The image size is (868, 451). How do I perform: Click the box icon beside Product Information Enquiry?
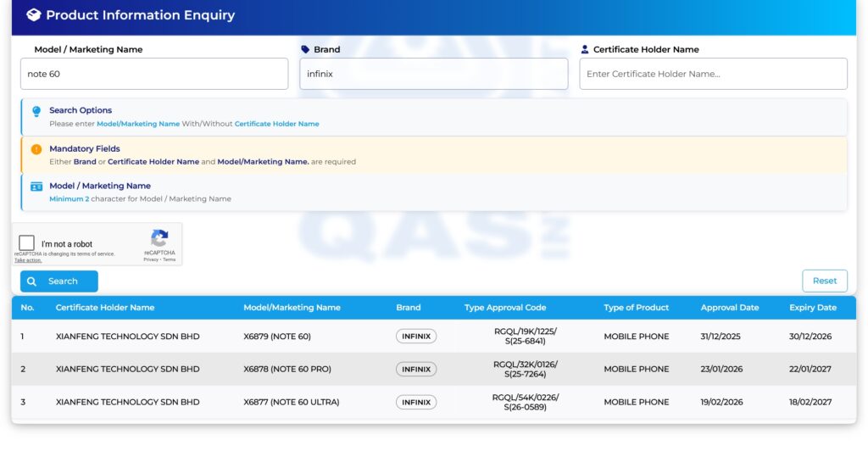[34, 15]
